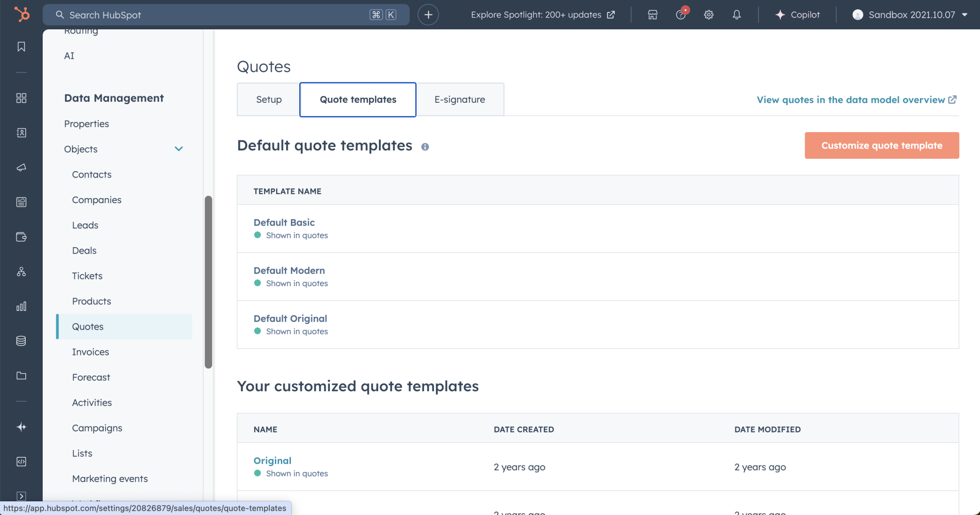The width and height of the screenshot is (980, 515).
Task: Open the Workspaces grid icon in left rail
Action: [x=21, y=98]
